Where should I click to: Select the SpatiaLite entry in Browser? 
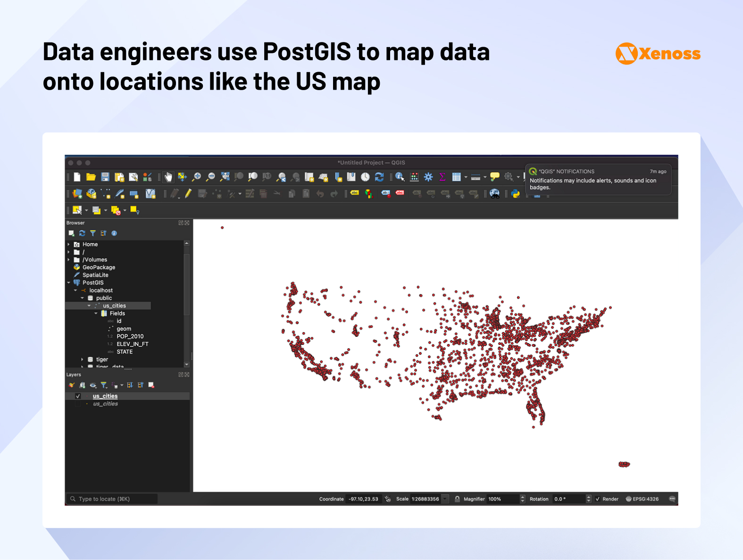coord(95,275)
